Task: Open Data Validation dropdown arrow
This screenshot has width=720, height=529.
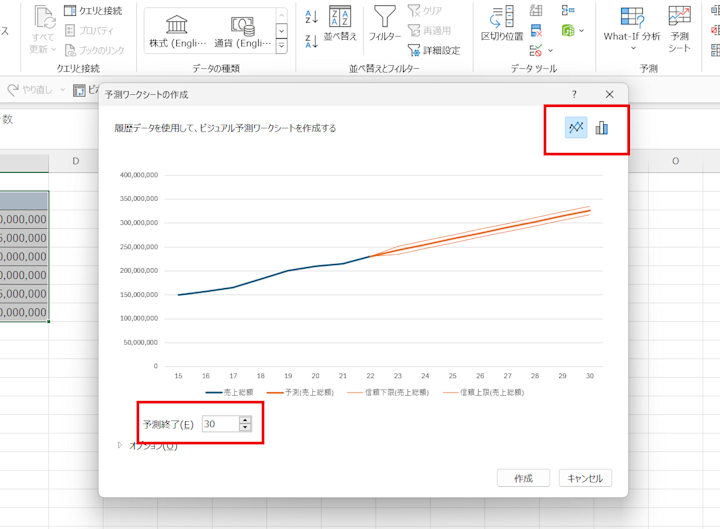Action: (550, 51)
